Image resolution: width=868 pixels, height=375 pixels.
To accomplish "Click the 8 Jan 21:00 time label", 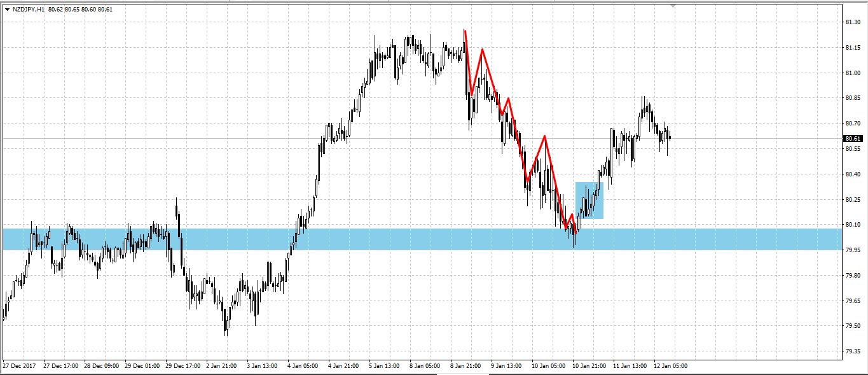I will point(465,366).
